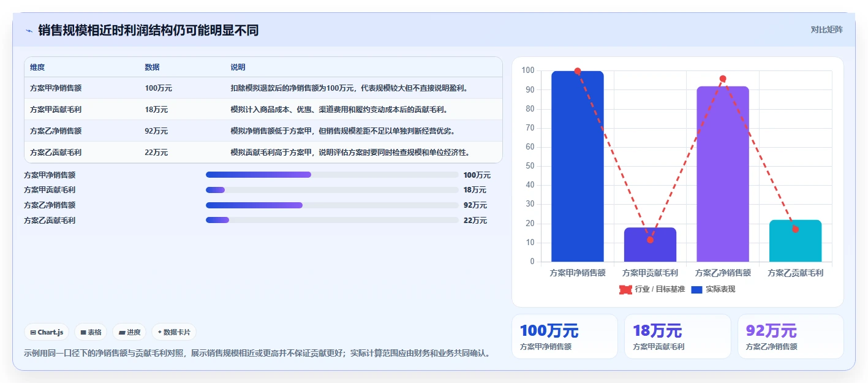Click the description starting 扣除模拟退款后的净销售额
Viewport: 868px width, 383px height.
pyautogui.click(x=350, y=88)
